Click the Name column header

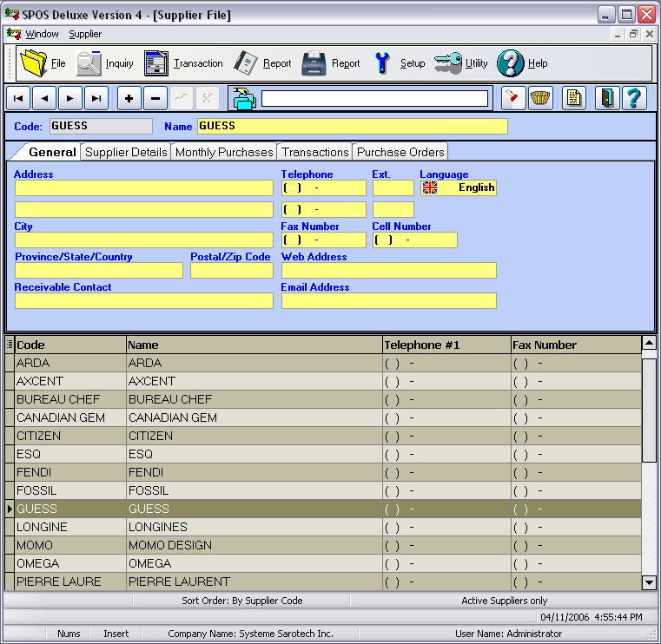click(x=254, y=345)
